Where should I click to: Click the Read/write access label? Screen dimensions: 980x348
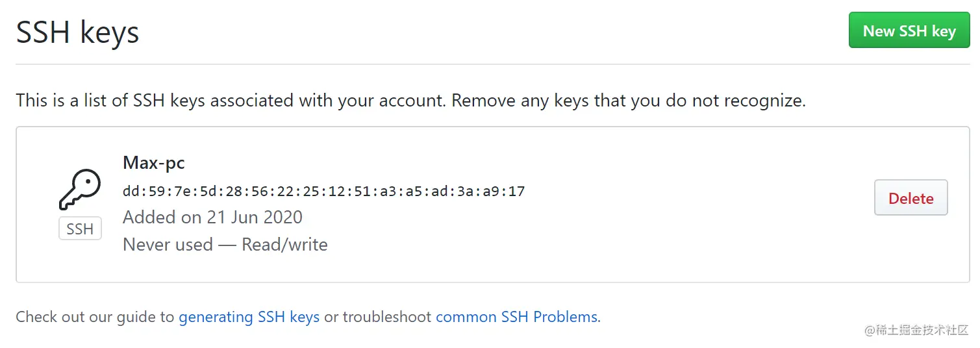[x=284, y=245]
